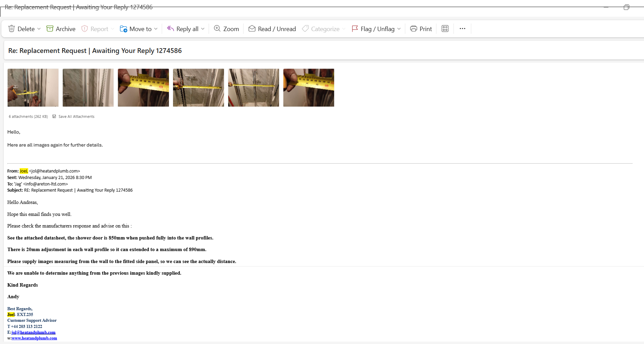Open the first attachment thumbnail
The image size is (644, 344).
click(x=33, y=88)
